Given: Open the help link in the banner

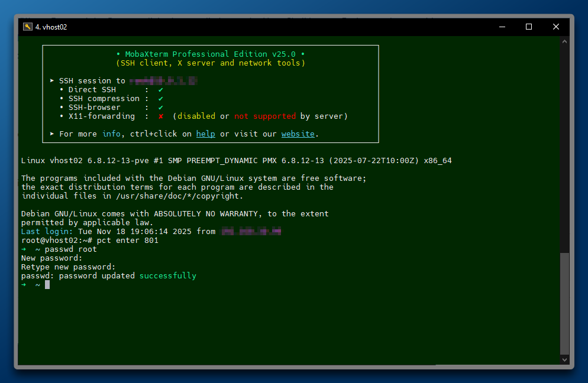Looking at the screenshot, I should tap(205, 134).
